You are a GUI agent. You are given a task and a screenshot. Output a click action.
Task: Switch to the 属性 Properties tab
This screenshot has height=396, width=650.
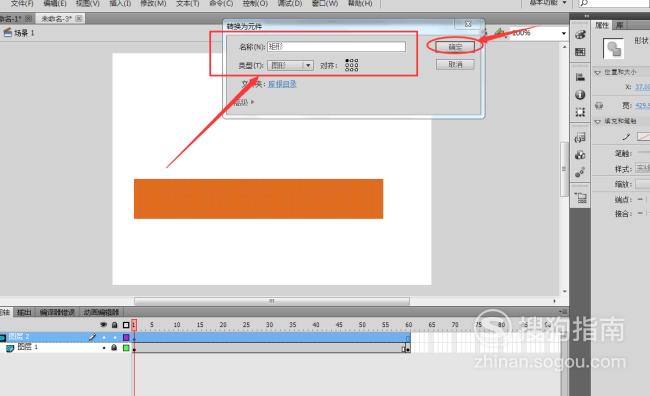pos(601,25)
